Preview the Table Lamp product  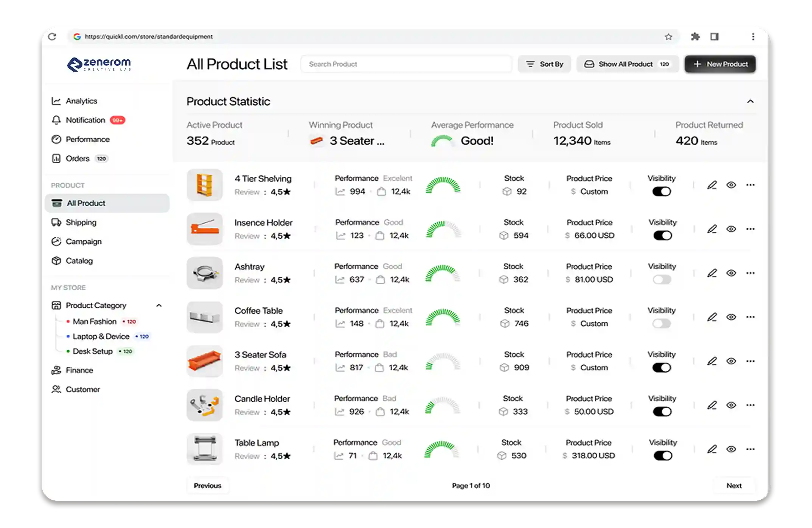point(731,449)
